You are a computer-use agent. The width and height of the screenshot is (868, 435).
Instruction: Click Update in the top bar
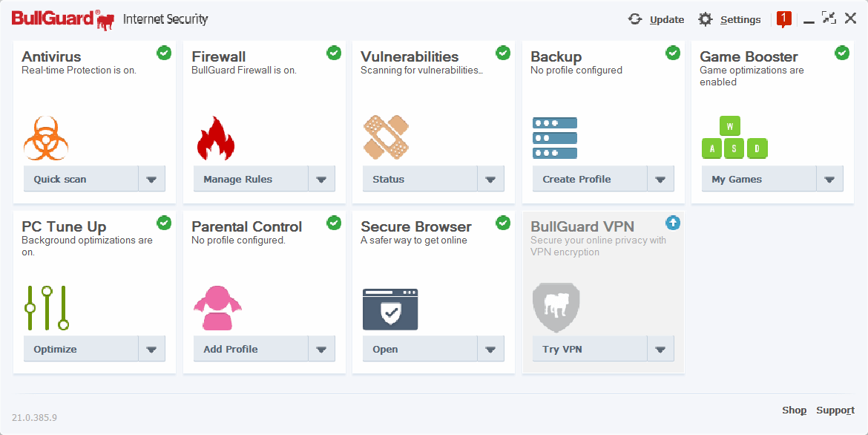point(656,19)
